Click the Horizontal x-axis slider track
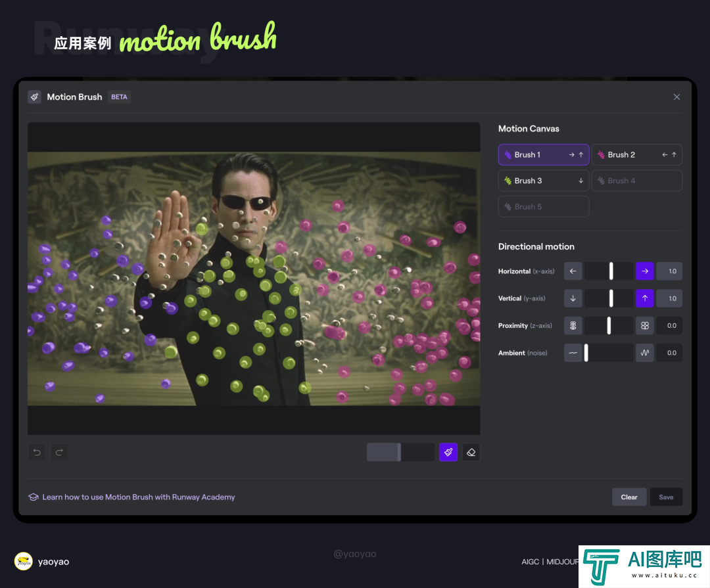Image resolution: width=710 pixels, height=588 pixels. point(609,271)
